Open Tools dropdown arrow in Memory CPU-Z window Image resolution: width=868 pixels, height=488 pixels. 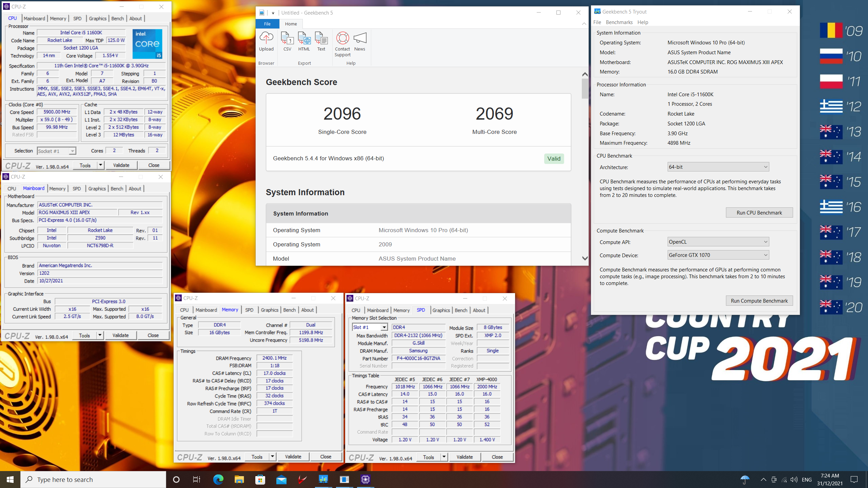[272, 457]
